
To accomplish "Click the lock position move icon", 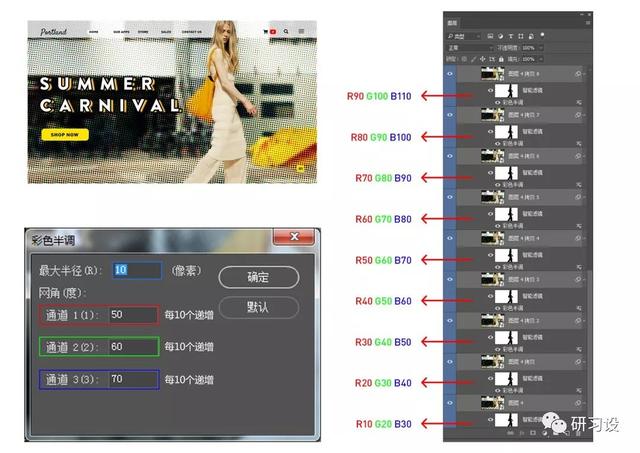I will (484, 60).
